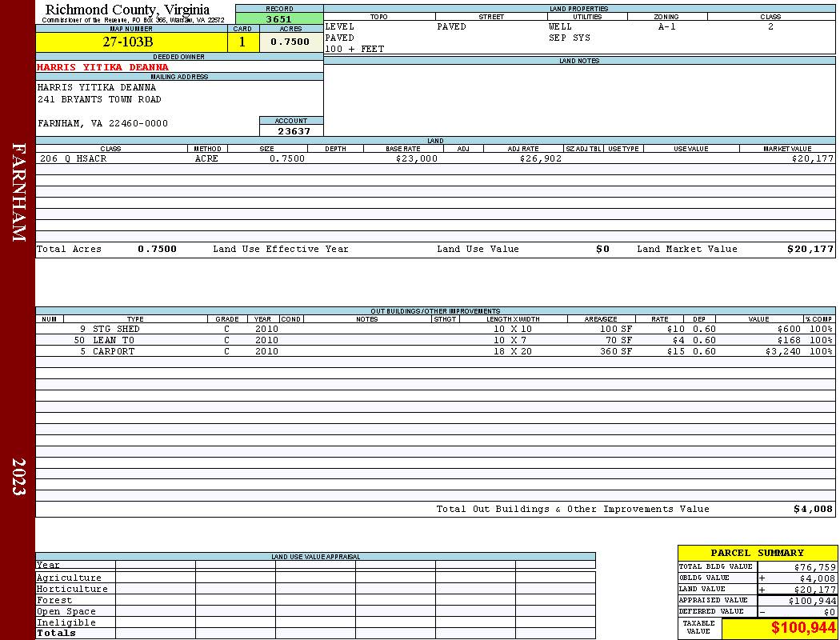This screenshot has width=840, height=640.
Task: Select the SEP SYS utilities entry
Action: click(569, 38)
